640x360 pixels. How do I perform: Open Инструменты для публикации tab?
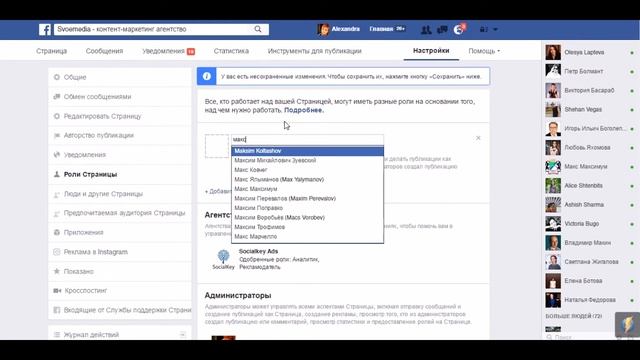[315, 51]
